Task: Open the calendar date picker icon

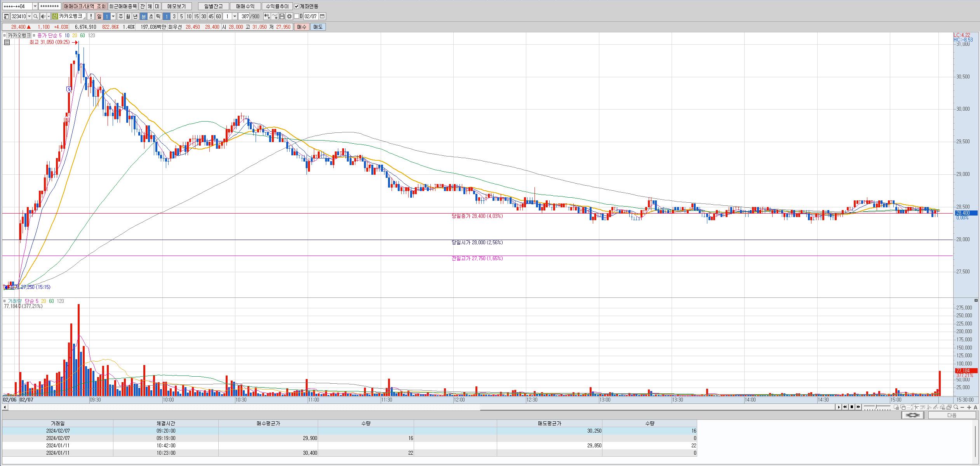Action: (x=322, y=16)
